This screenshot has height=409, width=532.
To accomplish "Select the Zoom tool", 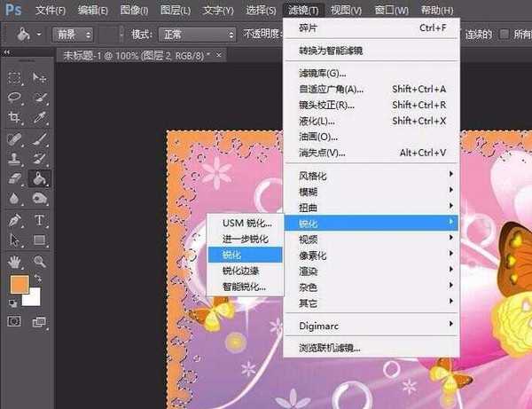I will pyautogui.click(x=39, y=262).
